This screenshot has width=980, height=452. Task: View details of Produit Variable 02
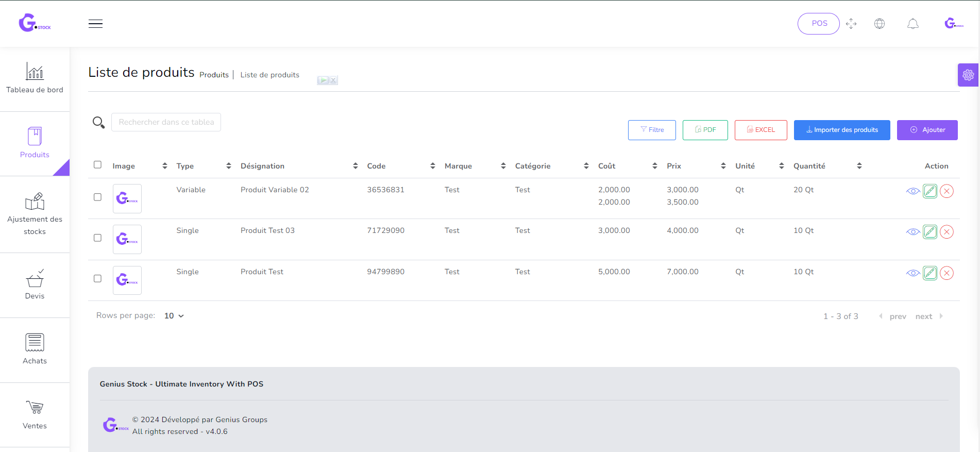pos(913,191)
